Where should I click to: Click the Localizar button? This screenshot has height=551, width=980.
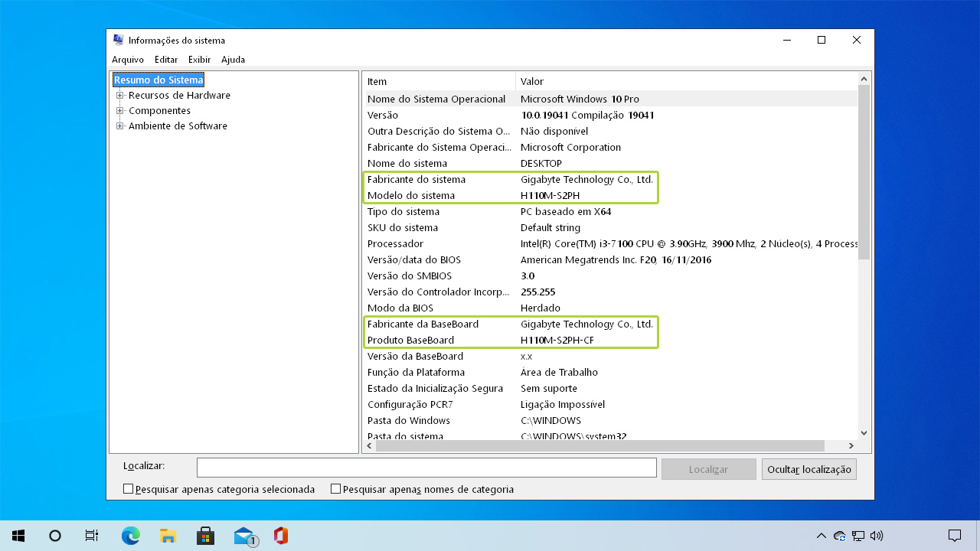click(709, 469)
